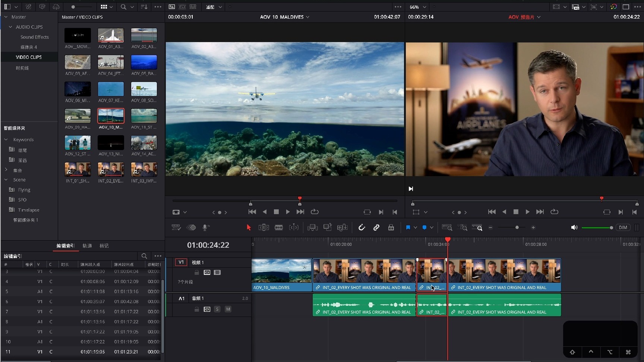Screen dimensions: 644x362
Task: Click detail zoom icon
Action: click(x=462, y=228)
